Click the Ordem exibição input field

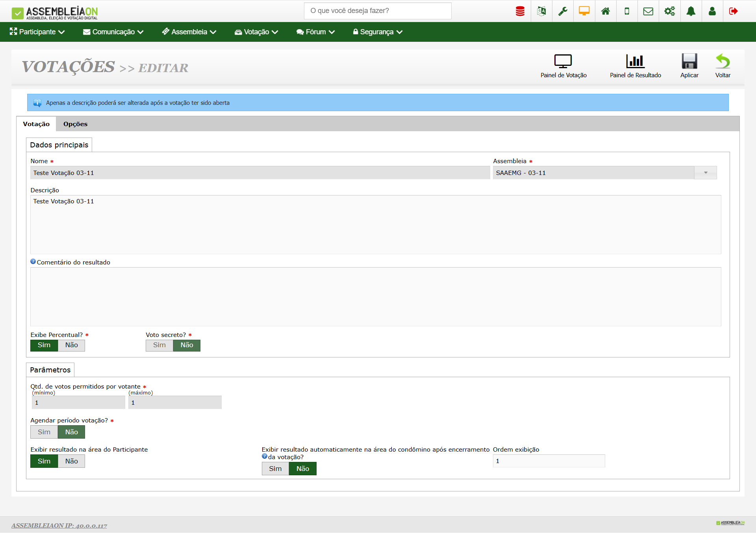click(x=548, y=461)
